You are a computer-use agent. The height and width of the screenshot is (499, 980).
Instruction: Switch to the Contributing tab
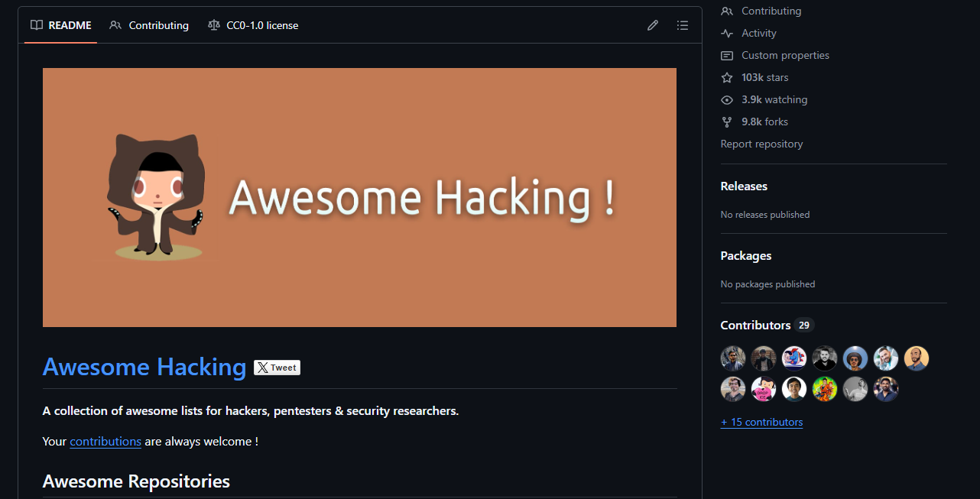pyautogui.click(x=149, y=25)
